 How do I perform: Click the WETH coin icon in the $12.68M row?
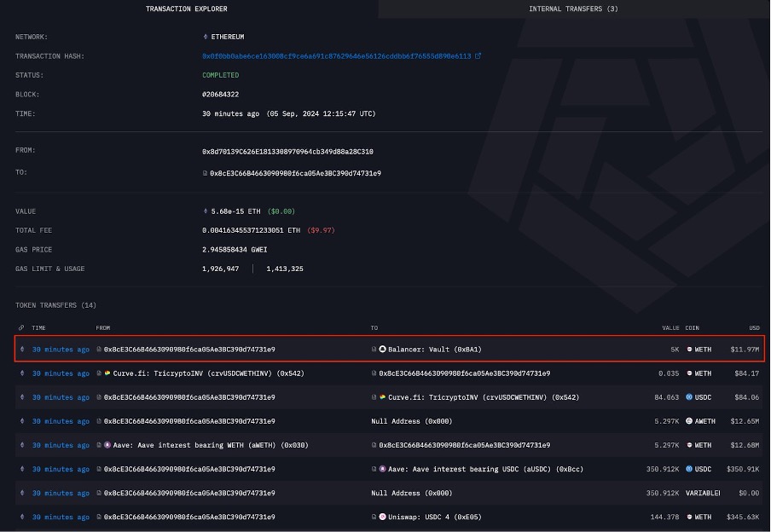[x=689, y=445]
